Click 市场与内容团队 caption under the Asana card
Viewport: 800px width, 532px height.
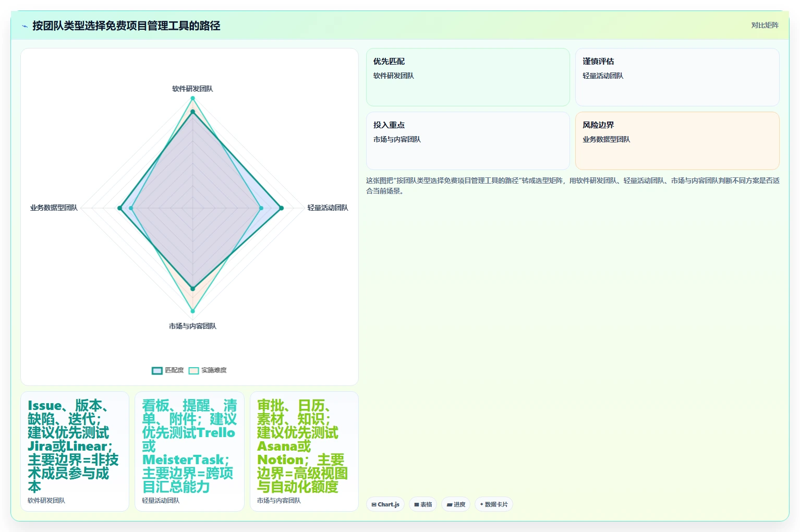tap(279, 500)
